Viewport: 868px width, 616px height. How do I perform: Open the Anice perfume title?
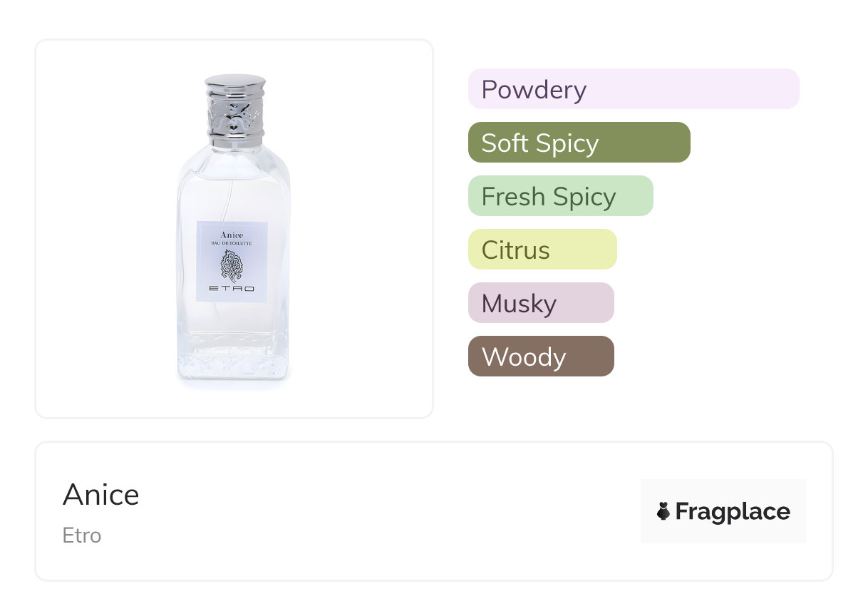(101, 495)
